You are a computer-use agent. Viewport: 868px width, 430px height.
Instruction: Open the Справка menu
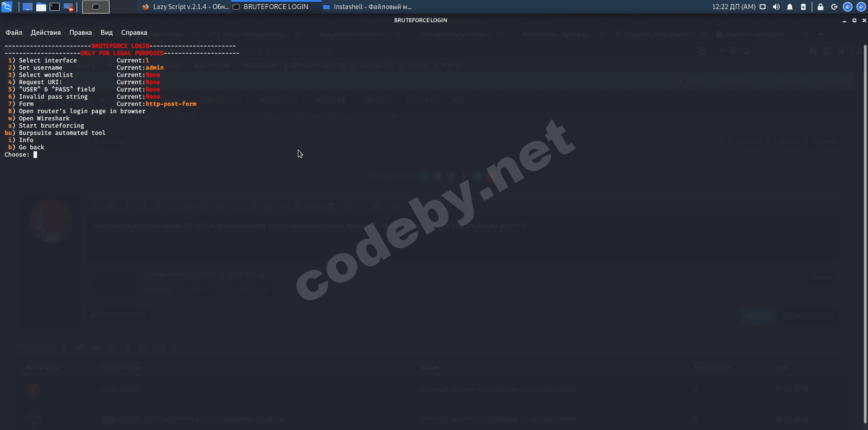134,33
